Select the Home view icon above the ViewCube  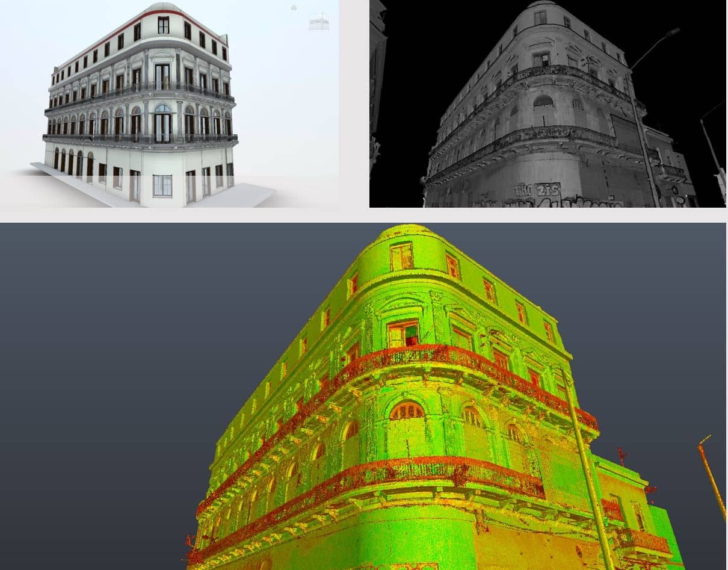click(x=294, y=7)
